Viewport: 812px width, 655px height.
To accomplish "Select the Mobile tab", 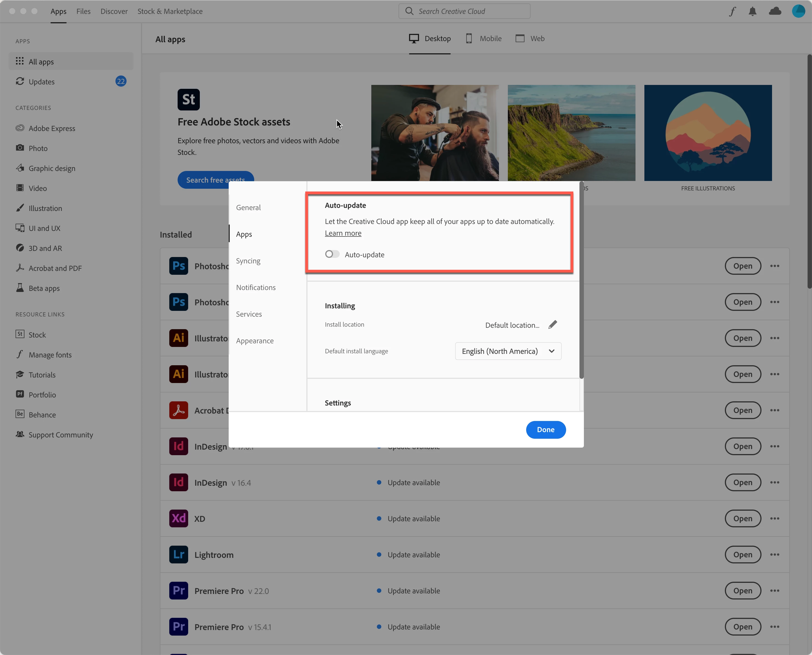I will [484, 39].
